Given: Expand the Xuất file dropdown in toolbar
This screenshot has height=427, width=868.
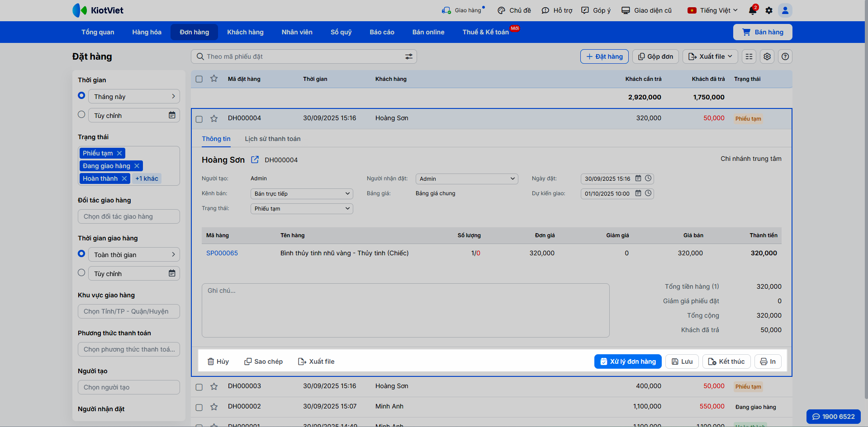Looking at the screenshot, I should point(710,56).
